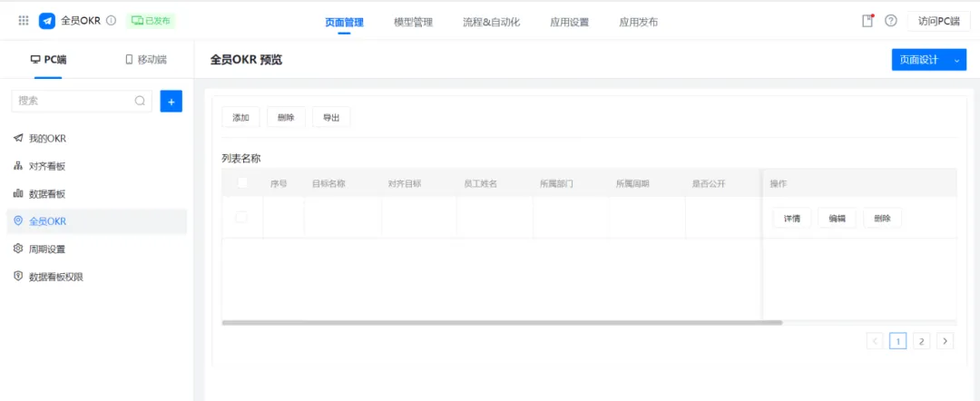Click the 详情 button in the row

click(792, 218)
